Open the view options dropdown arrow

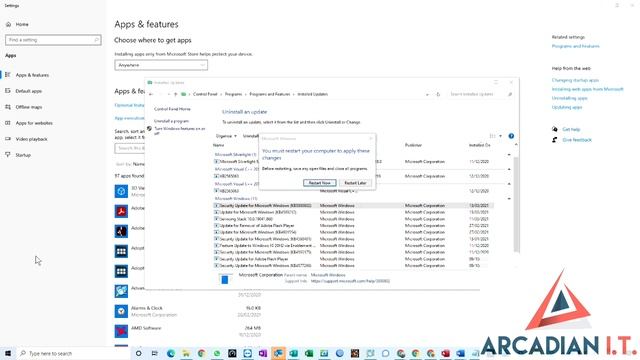[500, 136]
